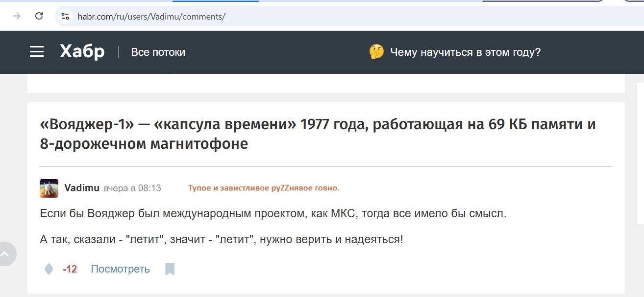Click the "Чему научиться в этом году?" banner
The height and width of the screenshot is (297, 644).
pos(464,51)
